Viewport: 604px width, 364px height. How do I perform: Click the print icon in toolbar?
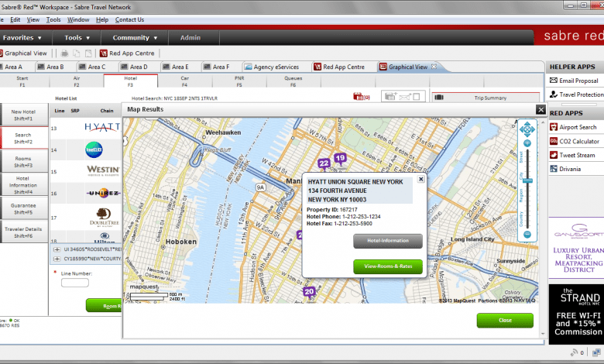[65, 53]
